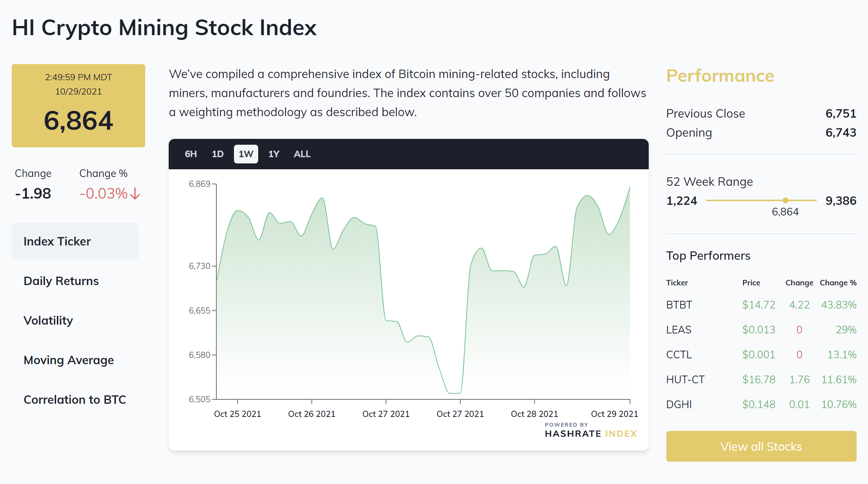Select HUT-CT ticker row
The image size is (868, 484).
pyautogui.click(x=761, y=380)
